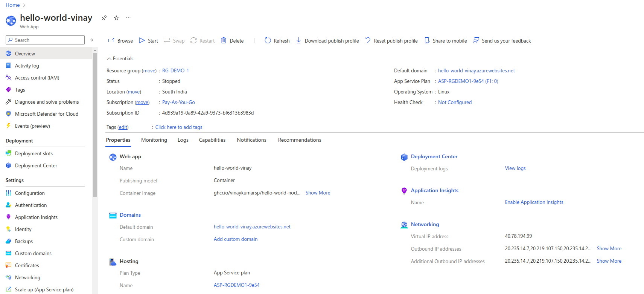Open Configuration settings
The image size is (644, 294).
click(x=46, y=193)
